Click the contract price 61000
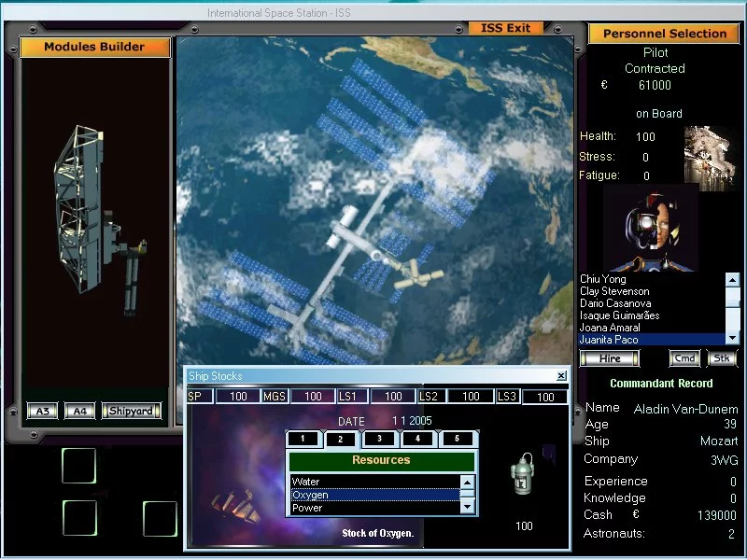Viewport: 747px width, 560px height. tap(655, 85)
